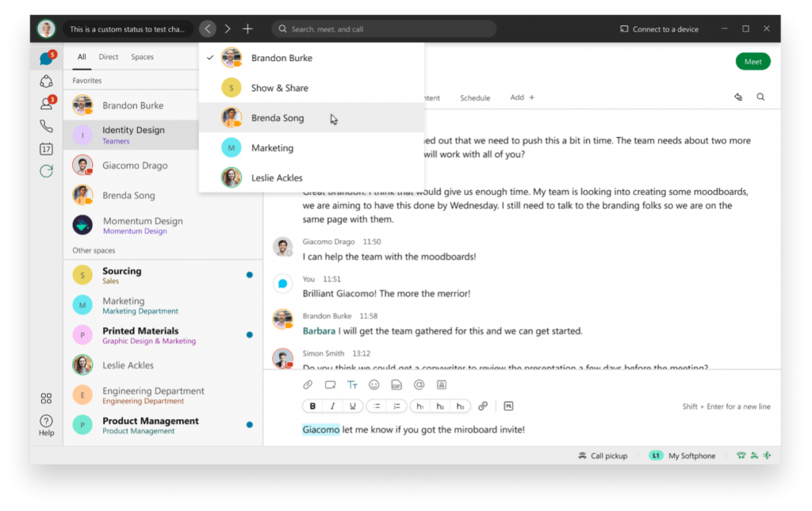This screenshot has width=812, height=511.
Task: Select the Calls phone icon in sidebar
Action: point(46,124)
